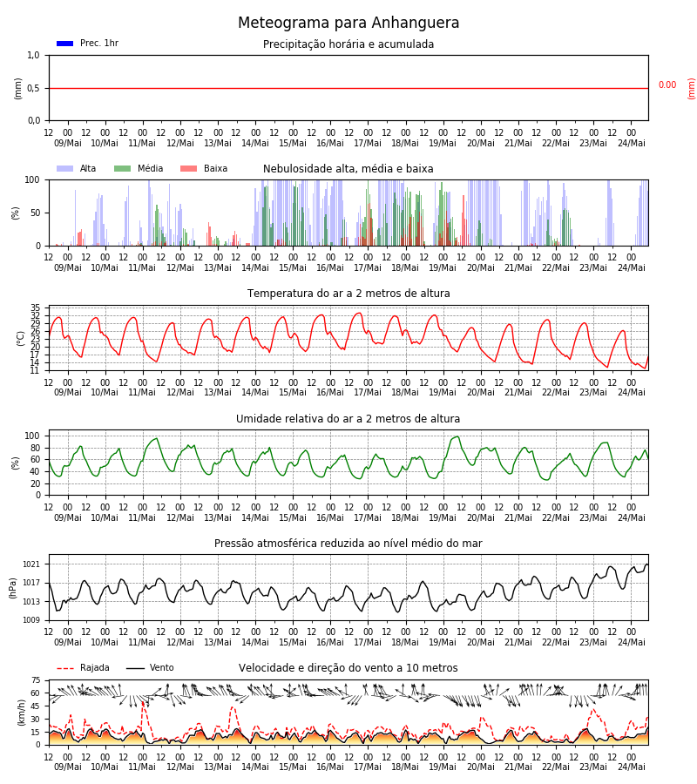Click the 09/Mai label under precipitation chart

67,143
